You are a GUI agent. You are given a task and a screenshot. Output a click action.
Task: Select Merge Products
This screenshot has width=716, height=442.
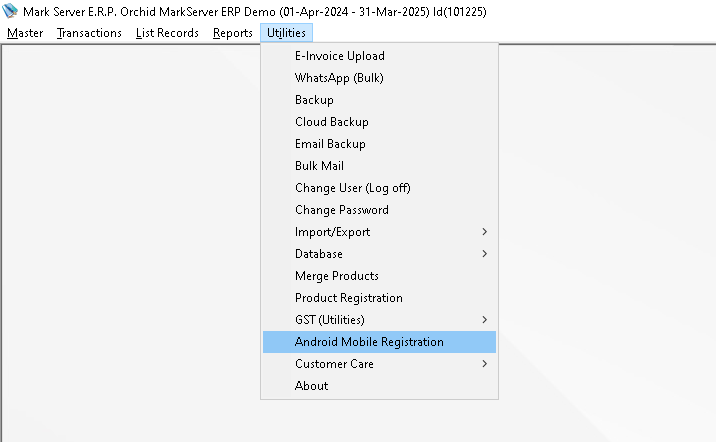point(379,276)
